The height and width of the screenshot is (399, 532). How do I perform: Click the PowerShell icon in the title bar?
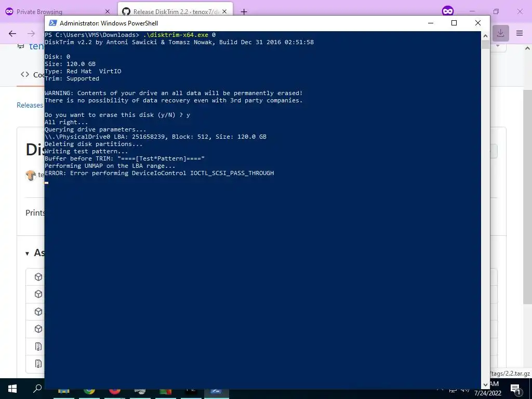tap(52, 23)
